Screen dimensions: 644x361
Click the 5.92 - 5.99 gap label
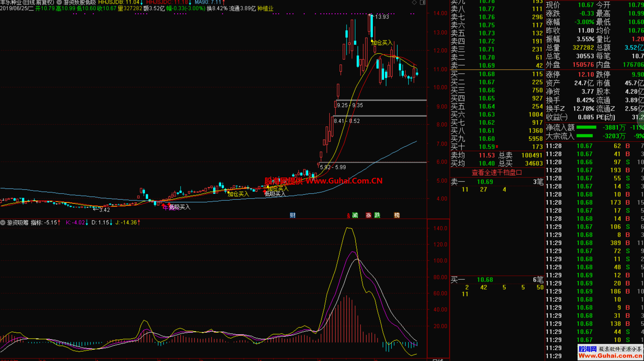(333, 167)
